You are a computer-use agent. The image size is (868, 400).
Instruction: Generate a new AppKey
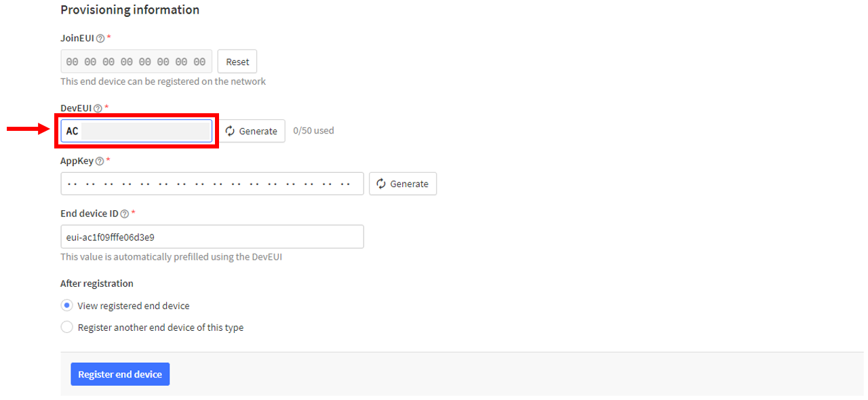(403, 184)
